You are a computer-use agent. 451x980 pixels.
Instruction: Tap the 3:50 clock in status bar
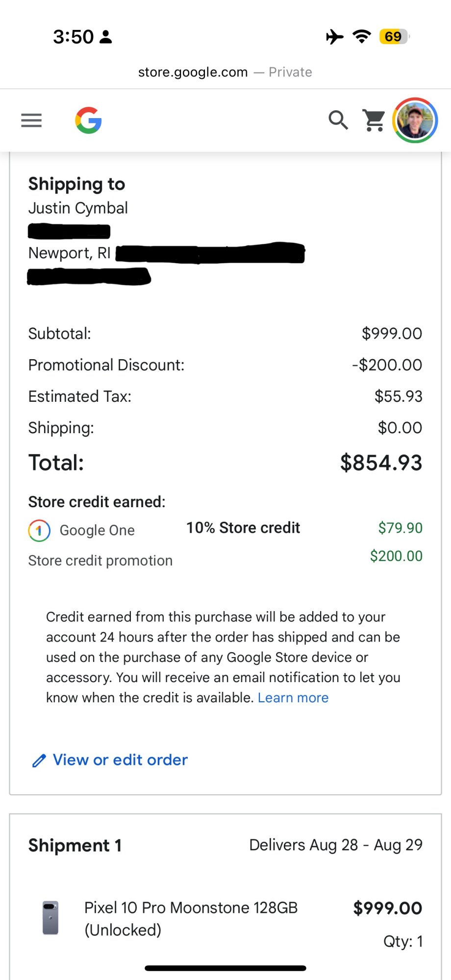pyautogui.click(x=73, y=37)
